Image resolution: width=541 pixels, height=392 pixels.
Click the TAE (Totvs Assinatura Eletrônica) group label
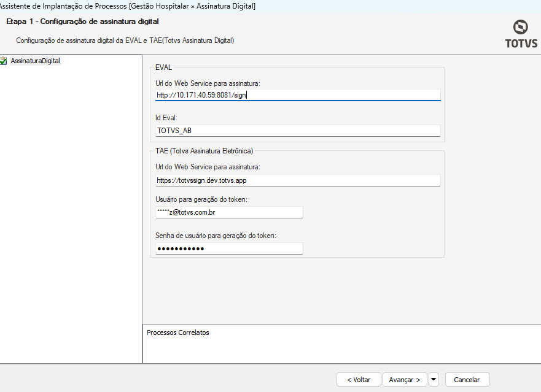(204, 151)
